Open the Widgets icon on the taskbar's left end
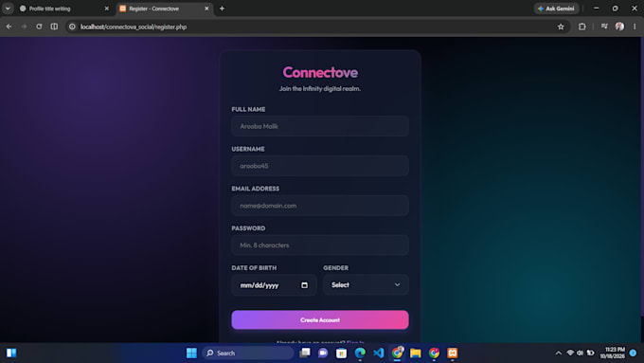 tap(11, 353)
